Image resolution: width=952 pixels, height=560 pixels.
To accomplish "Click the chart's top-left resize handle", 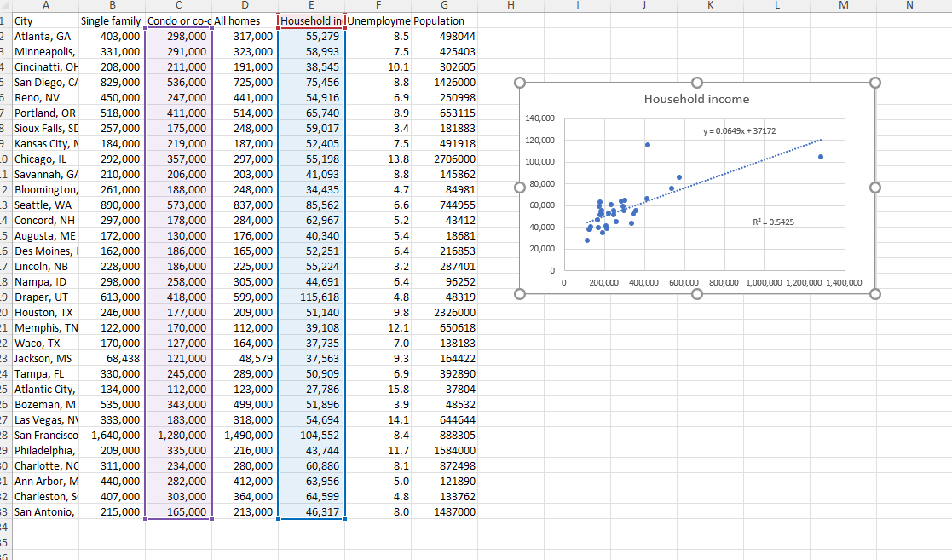I will pyautogui.click(x=520, y=83).
